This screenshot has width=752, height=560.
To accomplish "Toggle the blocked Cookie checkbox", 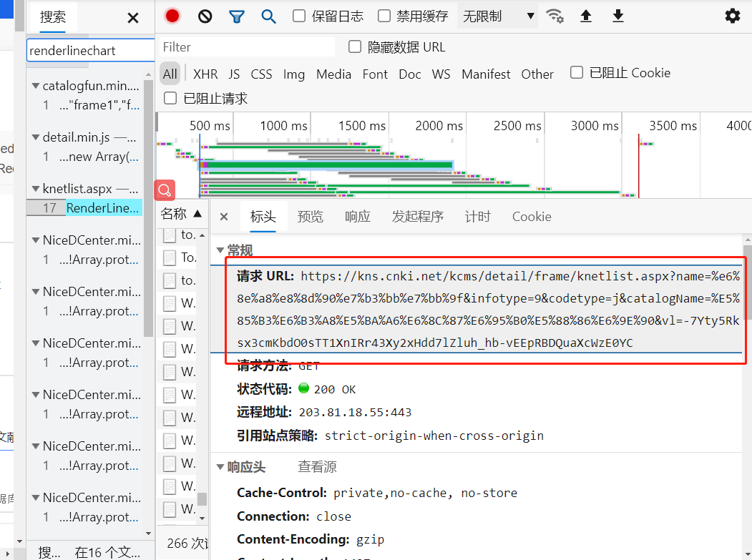I will [577, 72].
